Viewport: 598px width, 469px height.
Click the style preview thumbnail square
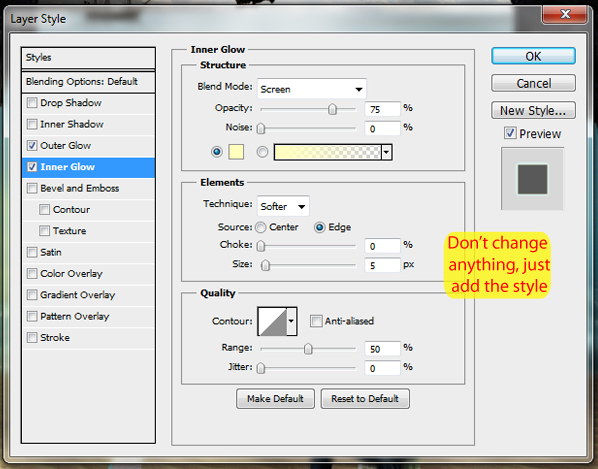pyautogui.click(x=532, y=179)
